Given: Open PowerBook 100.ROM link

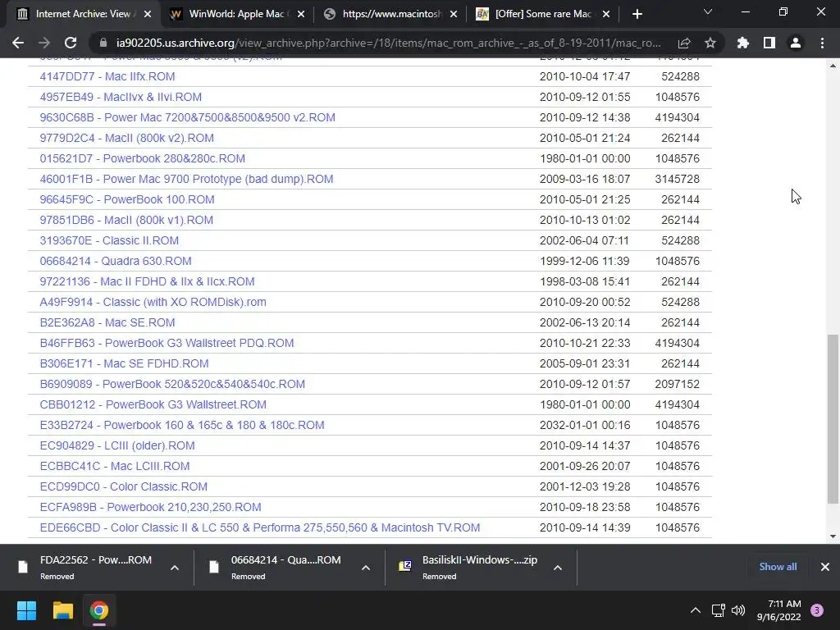Looking at the screenshot, I should coord(127,199).
